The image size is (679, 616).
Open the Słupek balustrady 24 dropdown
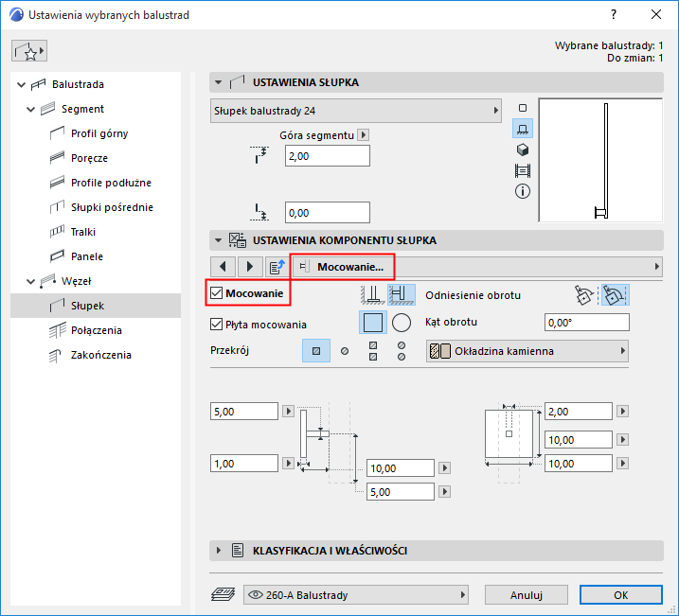[355, 112]
